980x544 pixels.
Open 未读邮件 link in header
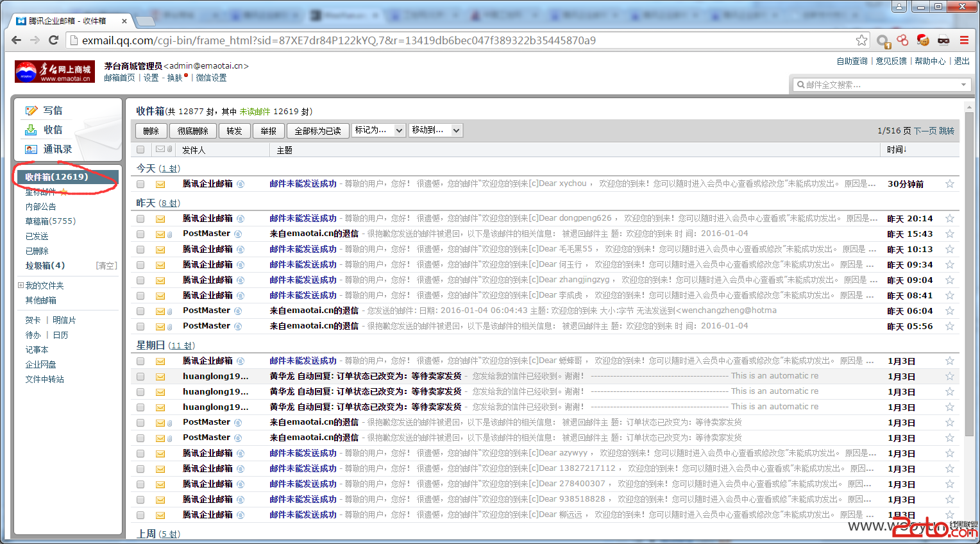coord(255,112)
